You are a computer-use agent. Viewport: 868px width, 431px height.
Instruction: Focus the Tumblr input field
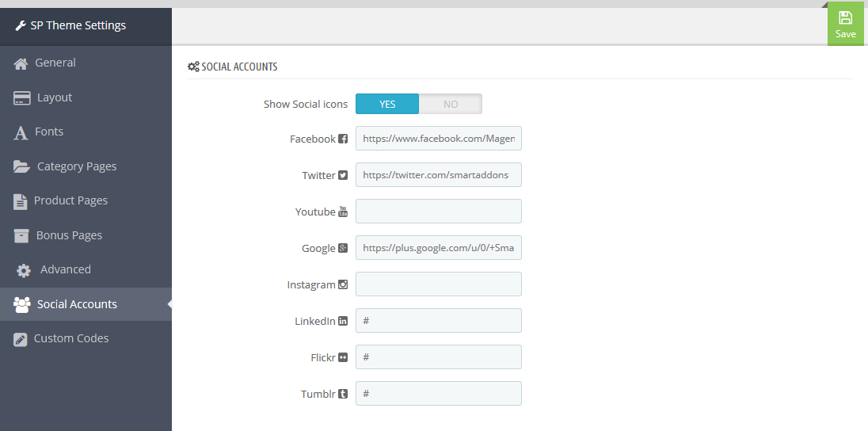point(439,393)
